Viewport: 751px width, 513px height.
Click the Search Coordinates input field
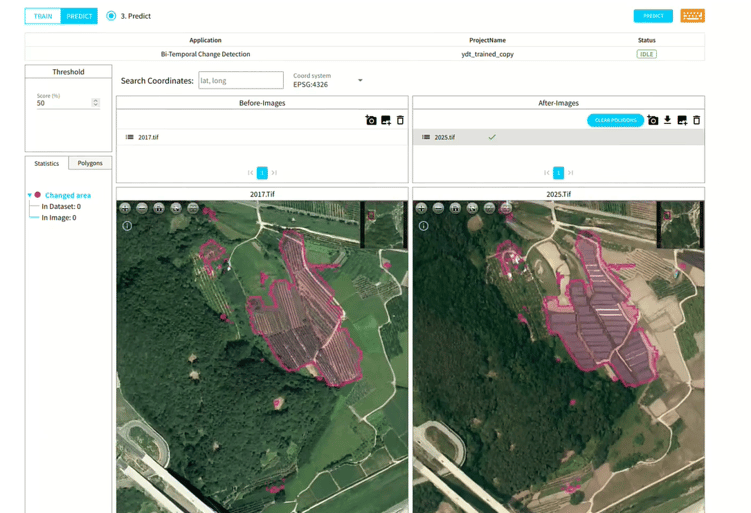point(240,81)
